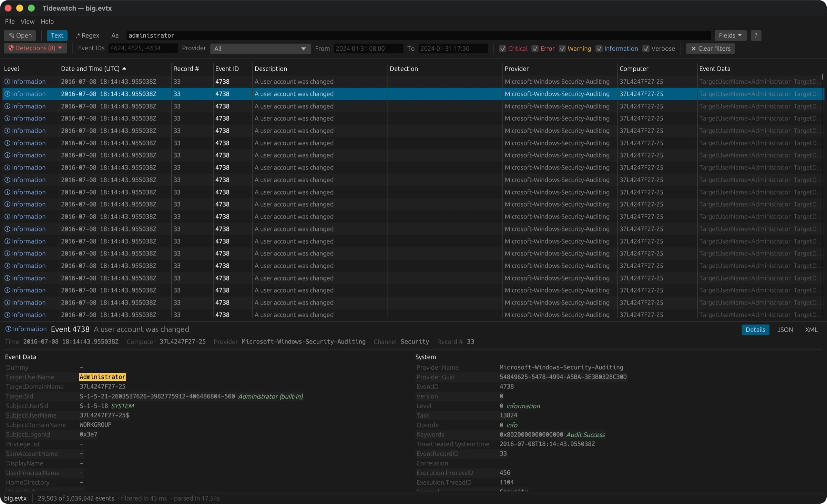Image resolution: width=827 pixels, height=504 pixels.
Task: Open the question mark help button
Action: point(756,35)
